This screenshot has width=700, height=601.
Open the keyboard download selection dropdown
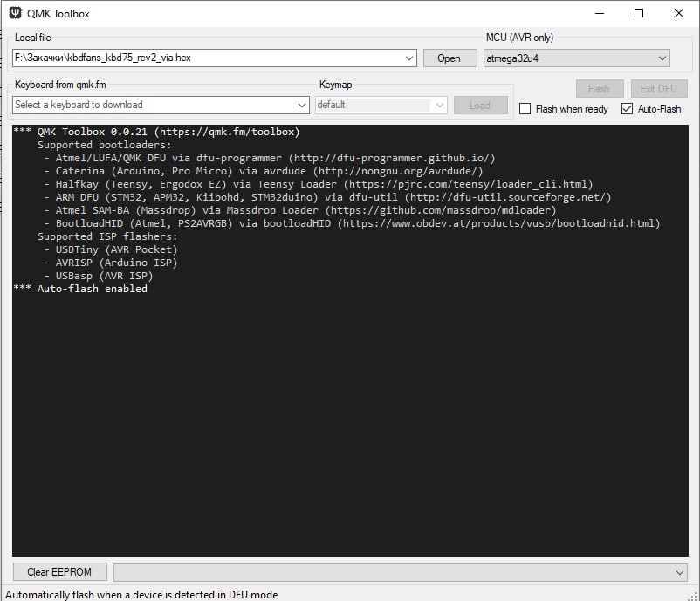[x=302, y=106]
